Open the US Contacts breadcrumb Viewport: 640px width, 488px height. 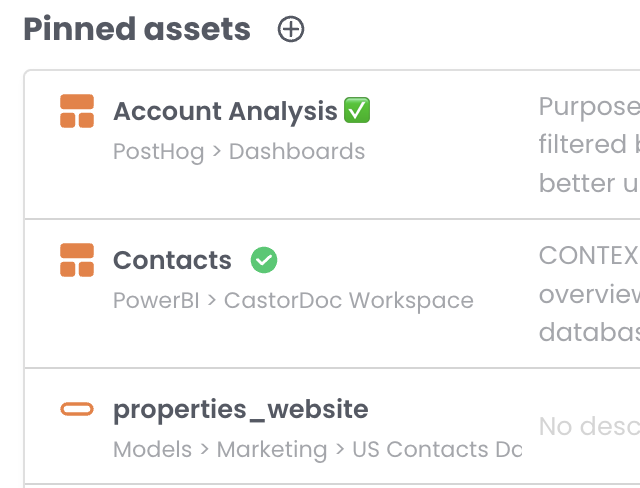[x=436, y=450]
